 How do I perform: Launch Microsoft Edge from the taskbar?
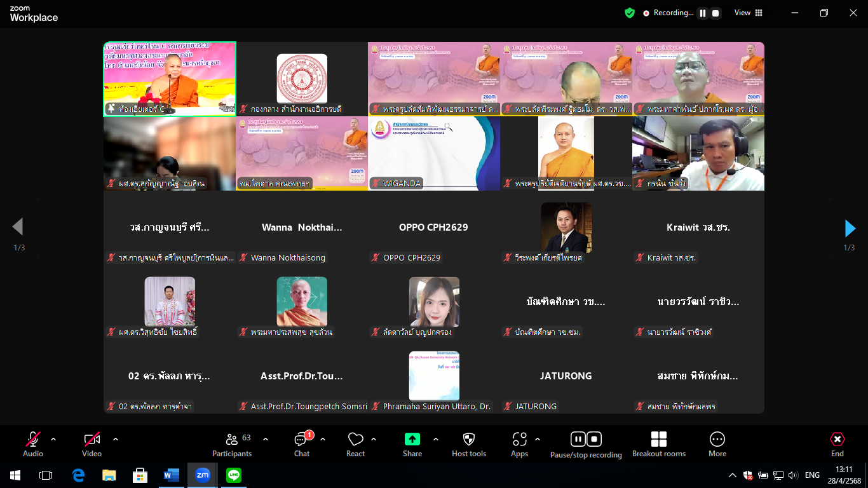tap(78, 475)
